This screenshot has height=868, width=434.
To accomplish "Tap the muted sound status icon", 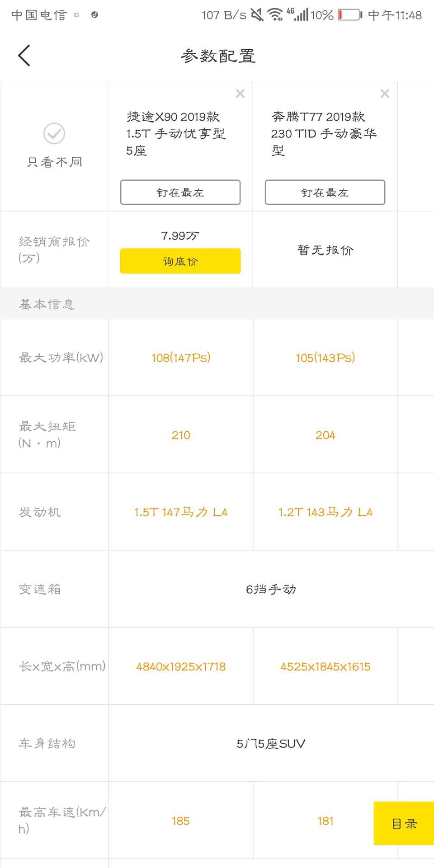I will click(257, 15).
